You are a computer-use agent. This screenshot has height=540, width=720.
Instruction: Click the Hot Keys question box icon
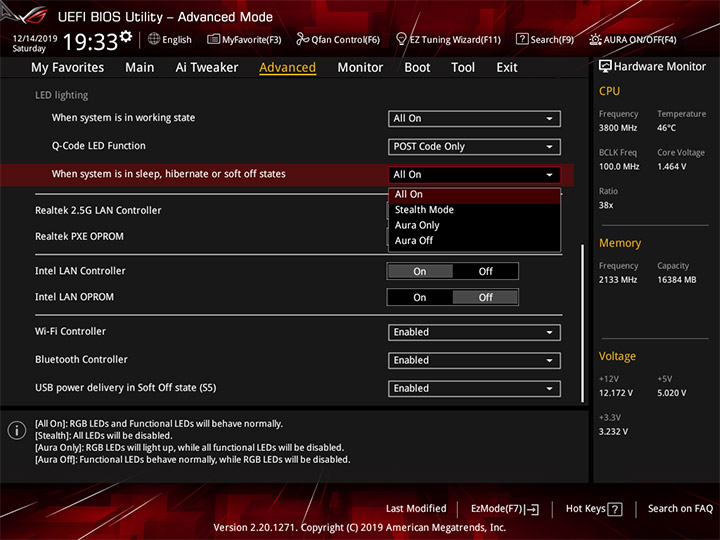[x=614, y=509]
